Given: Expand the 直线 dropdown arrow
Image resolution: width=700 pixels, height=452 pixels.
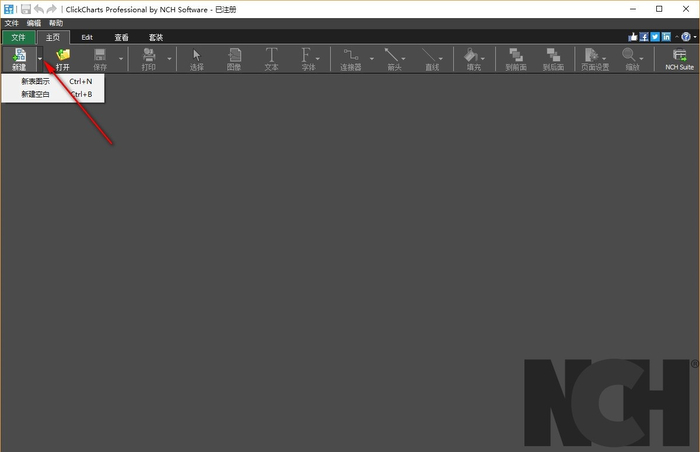Looking at the screenshot, I should pyautogui.click(x=441, y=59).
